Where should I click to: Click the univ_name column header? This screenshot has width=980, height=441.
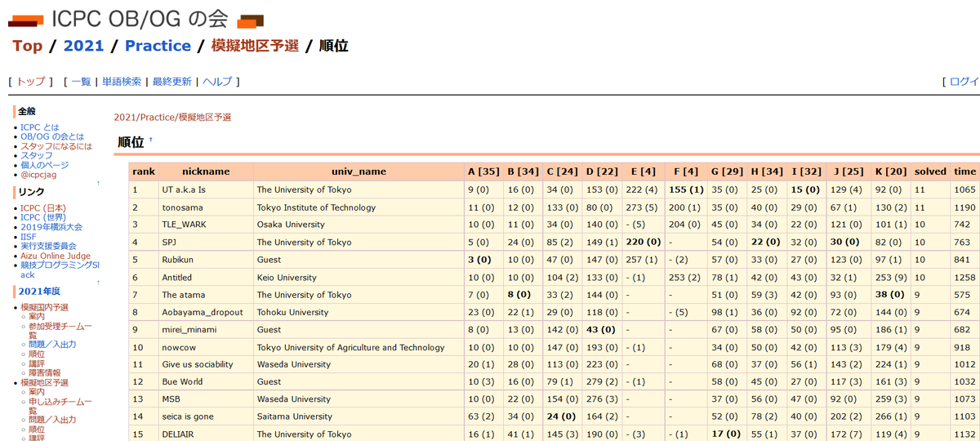(x=359, y=171)
